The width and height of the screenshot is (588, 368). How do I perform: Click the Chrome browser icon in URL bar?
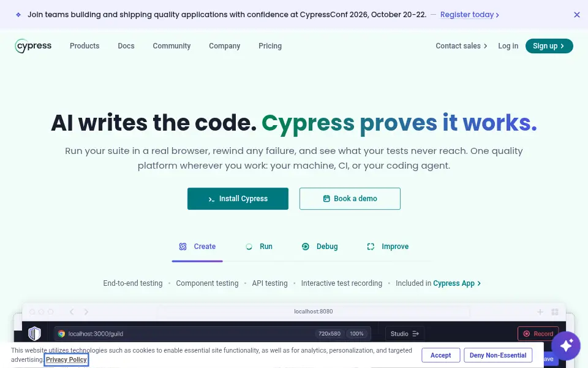point(61,334)
